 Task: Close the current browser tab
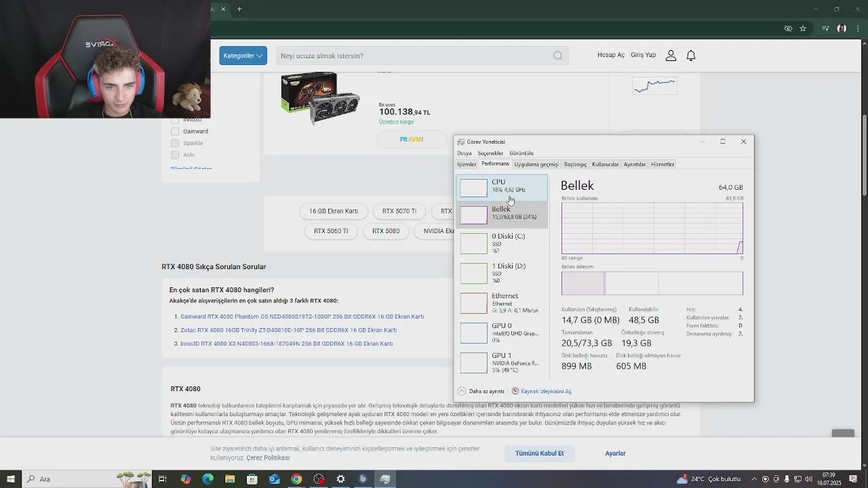pos(223,9)
